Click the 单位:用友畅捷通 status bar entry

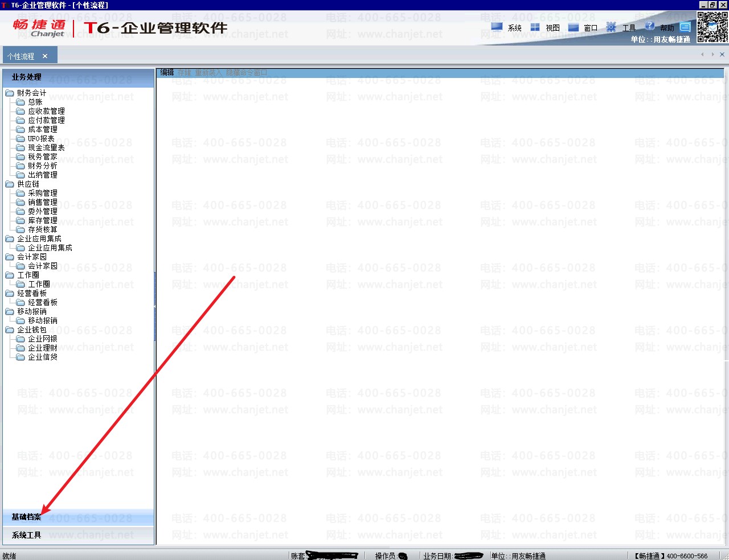518,556
